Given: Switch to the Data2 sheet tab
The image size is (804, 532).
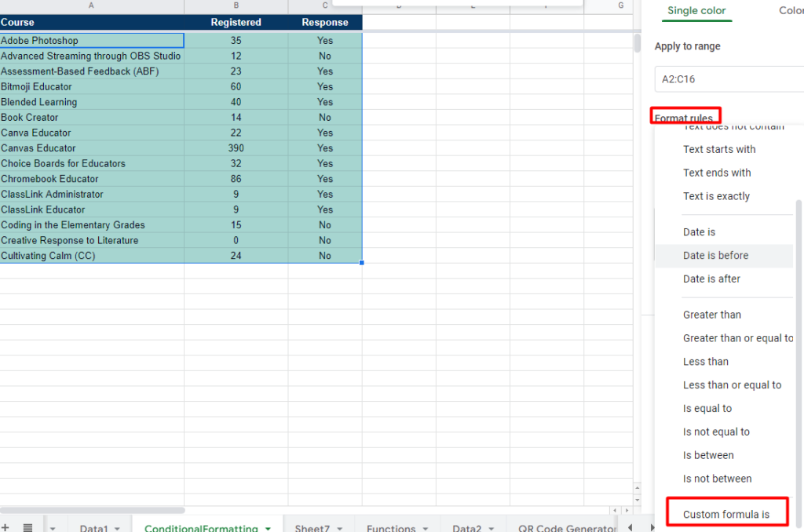Looking at the screenshot, I should [x=466, y=528].
